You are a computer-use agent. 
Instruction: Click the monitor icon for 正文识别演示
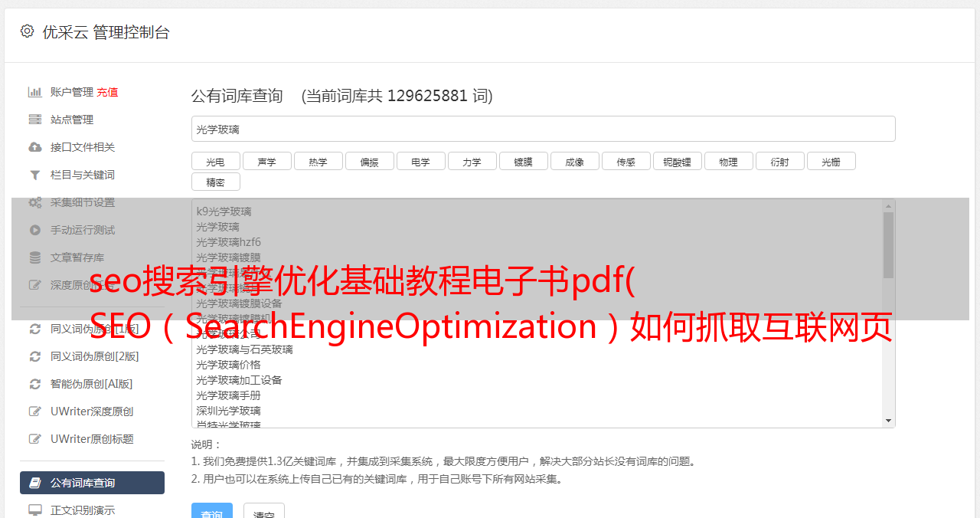(x=35, y=510)
